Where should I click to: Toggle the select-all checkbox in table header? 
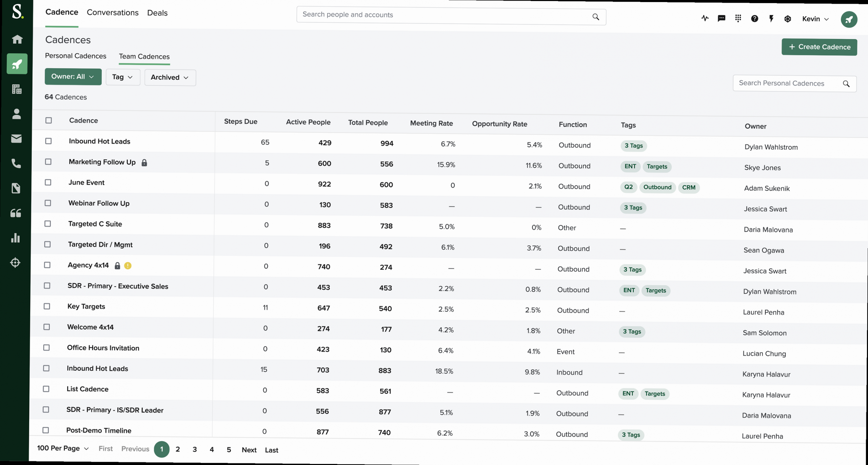pyautogui.click(x=49, y=120)
